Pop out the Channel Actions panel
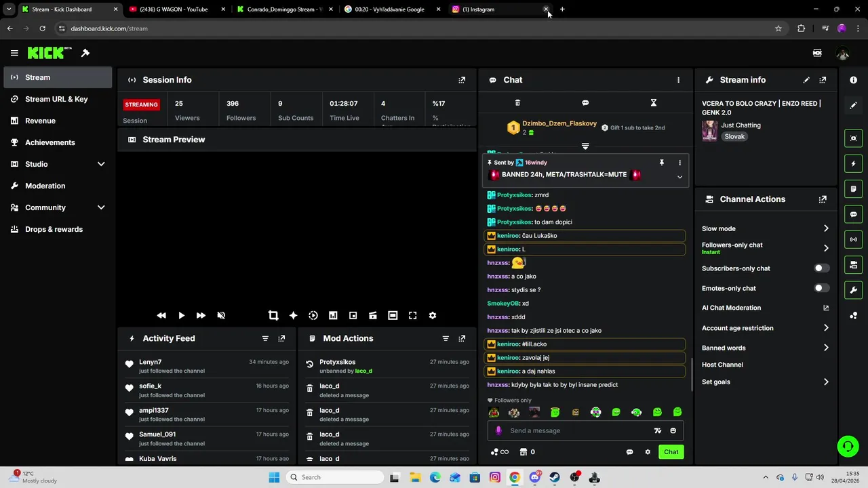This screenshot has width=868, height=488. [x=823, y=199]
